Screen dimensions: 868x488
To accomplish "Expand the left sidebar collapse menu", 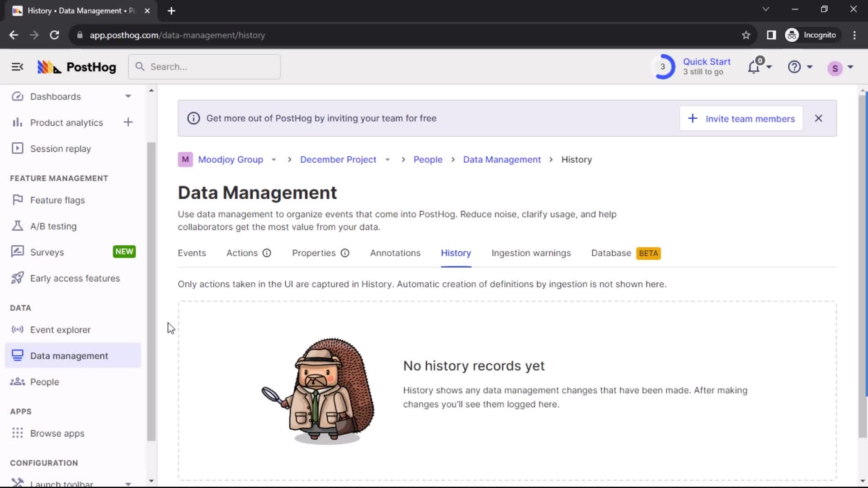I will pyautogui.click(x=17, y=67).
